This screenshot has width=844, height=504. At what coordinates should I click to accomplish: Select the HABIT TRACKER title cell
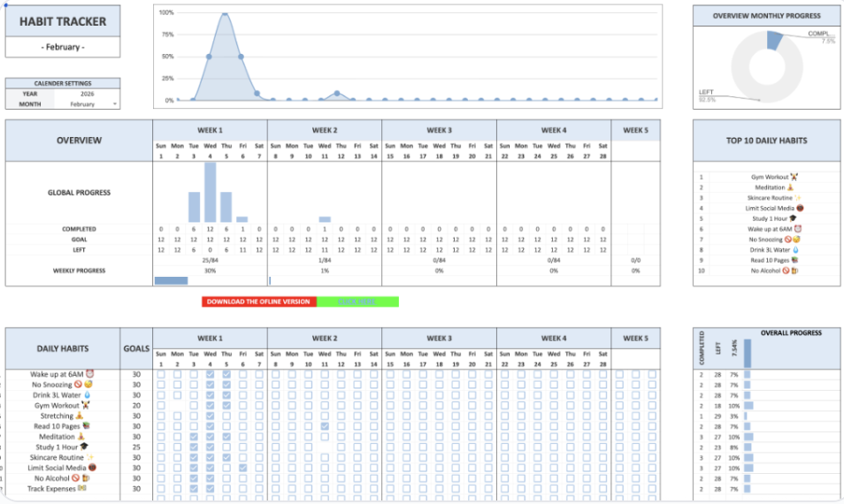pyautogui.click(x=63, y=21)
